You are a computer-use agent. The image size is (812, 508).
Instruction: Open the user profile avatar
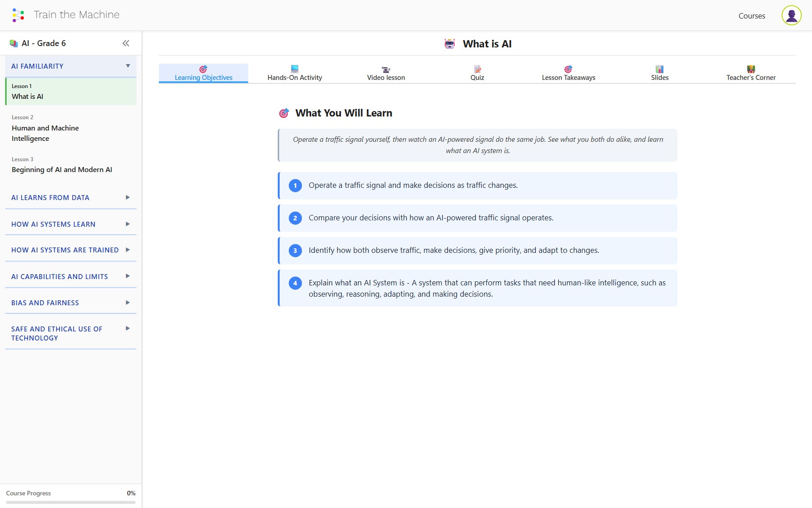point(791,15)
